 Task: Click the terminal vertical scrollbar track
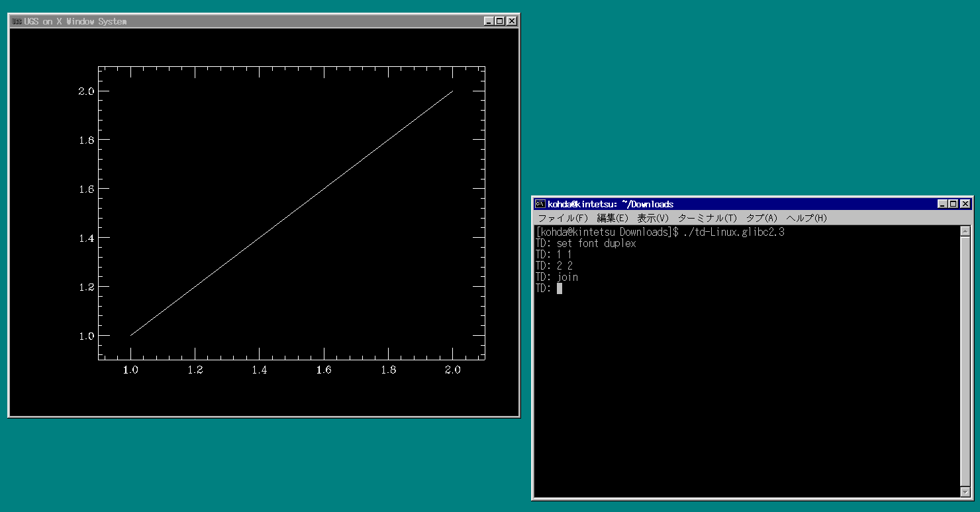(965, 361)
